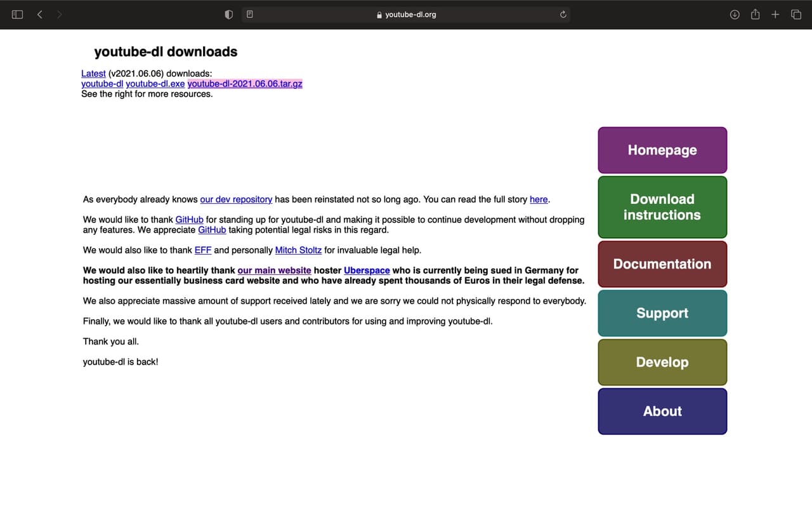The height and width of the screenshot is (508, 812).
Task: Click the privacy shield icon
Action: (x=229, y=14)
